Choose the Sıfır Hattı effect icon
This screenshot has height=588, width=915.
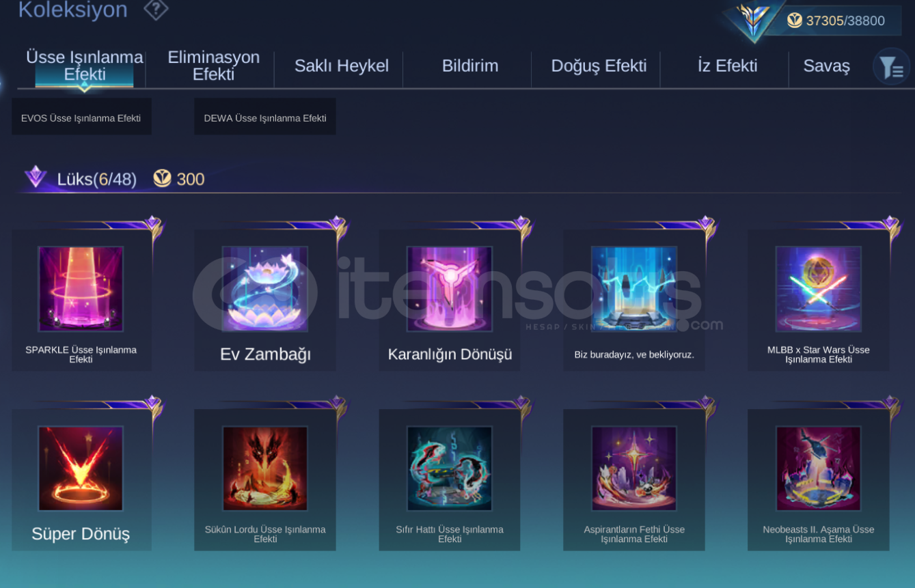(450, 468)
